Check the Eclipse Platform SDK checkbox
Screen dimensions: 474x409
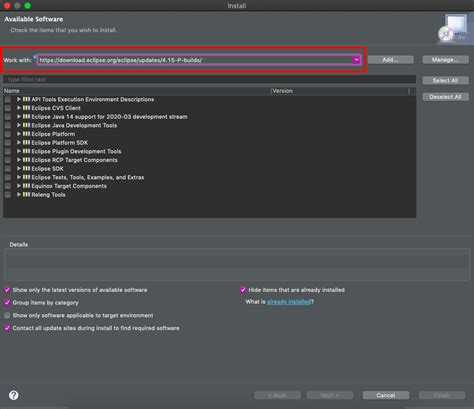coord(8,143)
